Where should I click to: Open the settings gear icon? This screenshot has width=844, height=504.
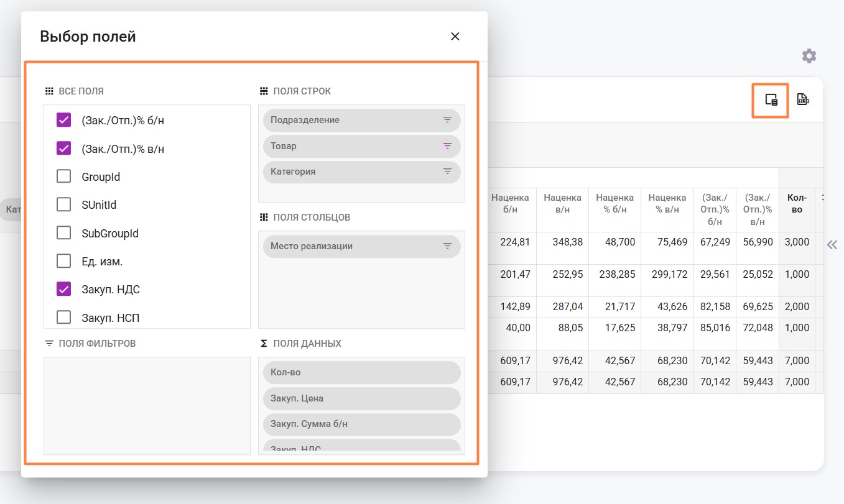pos(809,56)
